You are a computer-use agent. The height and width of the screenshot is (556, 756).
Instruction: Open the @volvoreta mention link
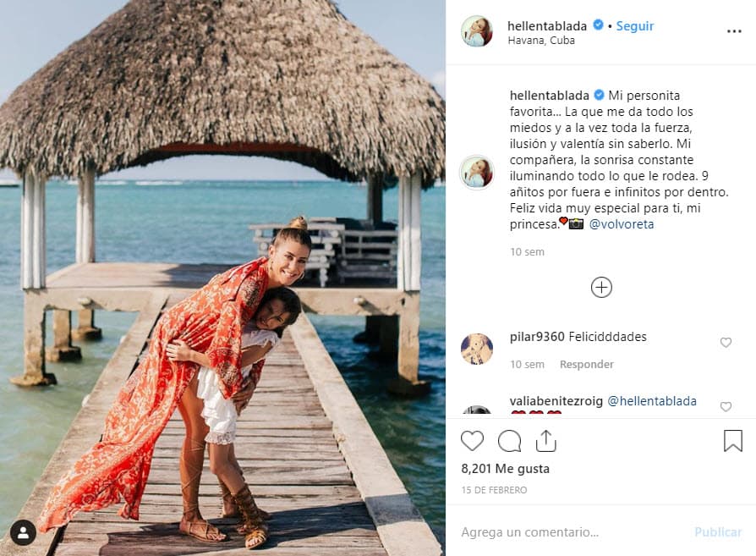(621, 224)
